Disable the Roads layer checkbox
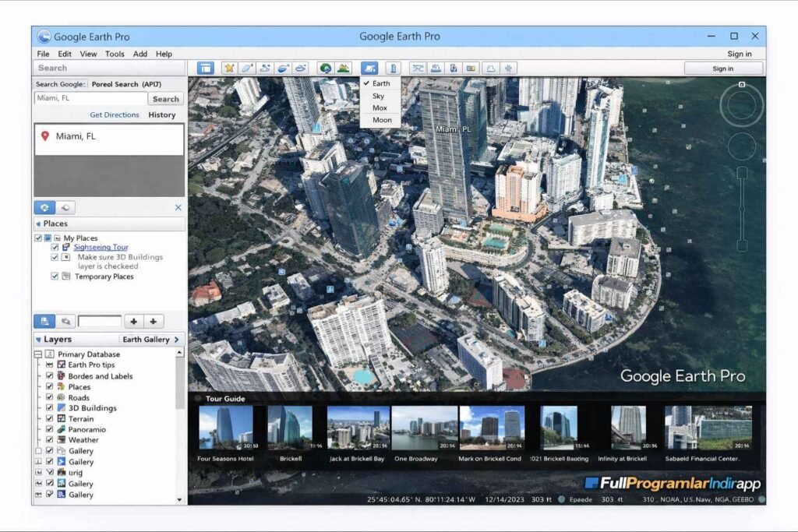The image size is (798, 532). [x=48, y=397]
